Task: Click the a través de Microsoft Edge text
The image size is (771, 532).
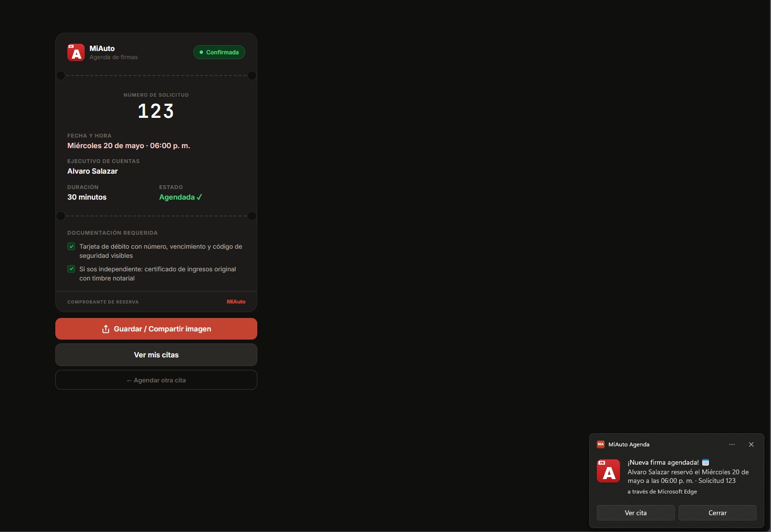Action: [x=662, y=492]
